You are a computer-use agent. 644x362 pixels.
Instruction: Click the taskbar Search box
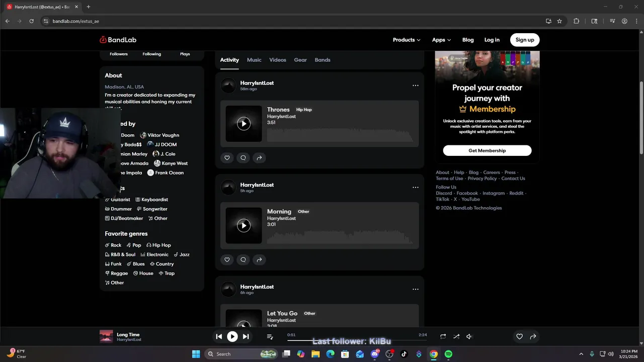pos(242,354)
